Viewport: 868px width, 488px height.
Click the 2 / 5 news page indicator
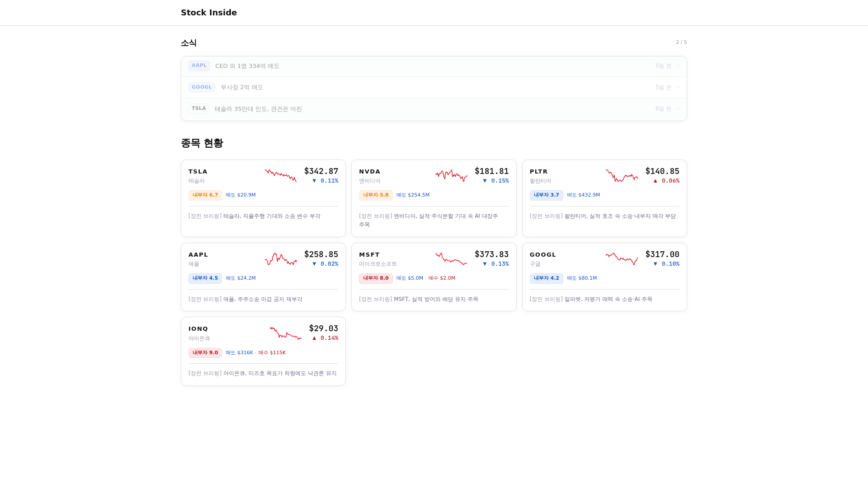tap(681, 42)
